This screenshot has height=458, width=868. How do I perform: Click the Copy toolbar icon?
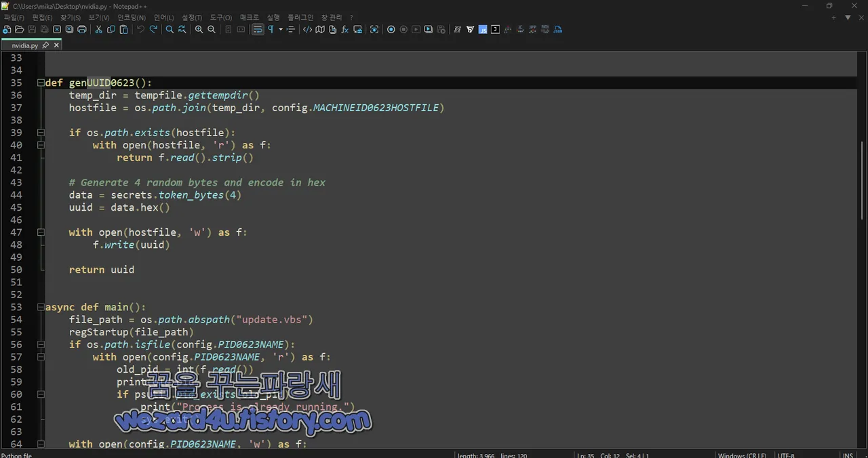(x=111, y=30)
